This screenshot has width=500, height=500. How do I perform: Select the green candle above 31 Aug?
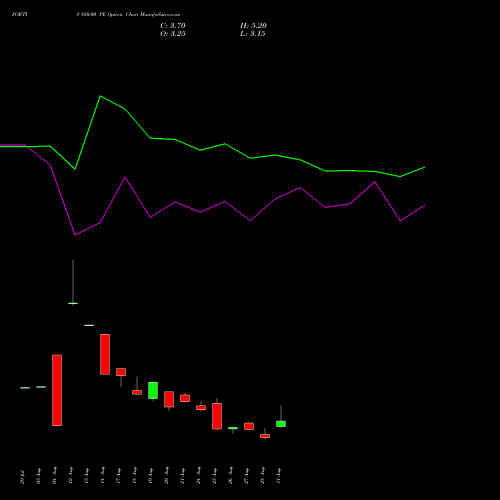[x=281, y=424]
